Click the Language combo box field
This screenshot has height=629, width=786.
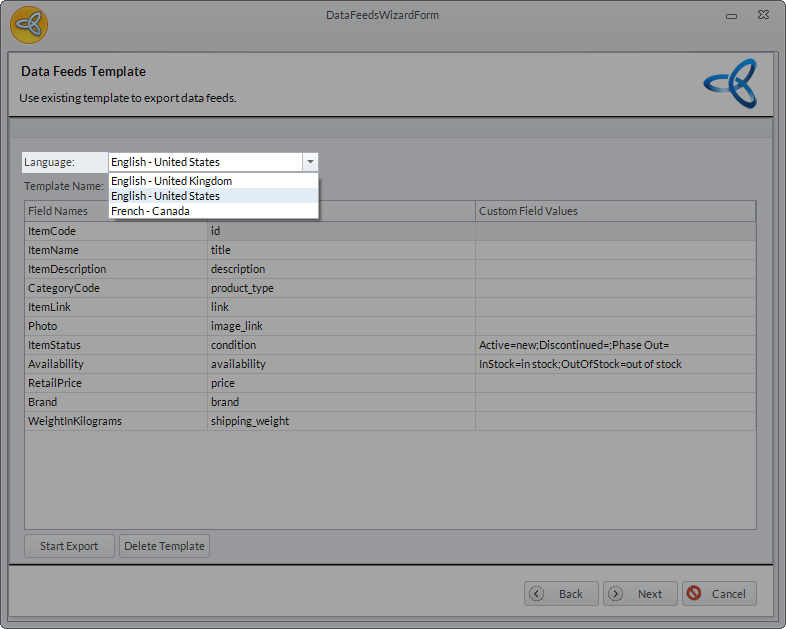204,162
